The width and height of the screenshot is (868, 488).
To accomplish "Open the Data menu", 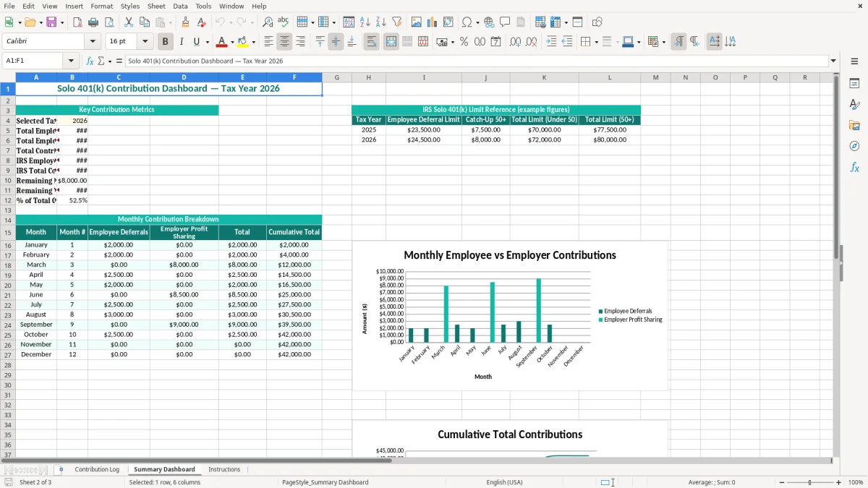I will (180, 6).
